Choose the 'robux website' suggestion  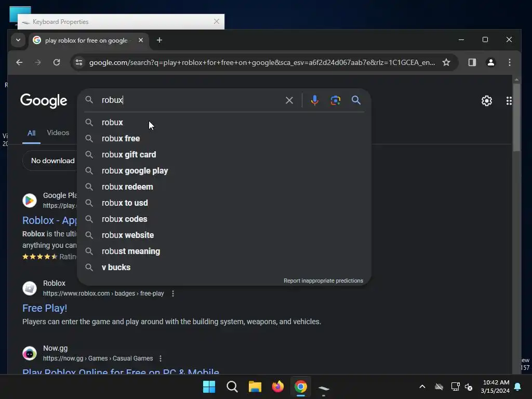click(x=224, y=235)
